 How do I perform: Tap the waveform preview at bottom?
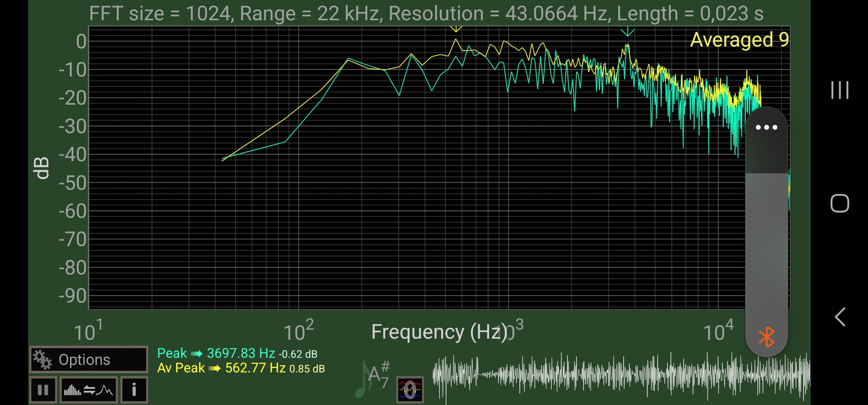(x=619, y=375)
